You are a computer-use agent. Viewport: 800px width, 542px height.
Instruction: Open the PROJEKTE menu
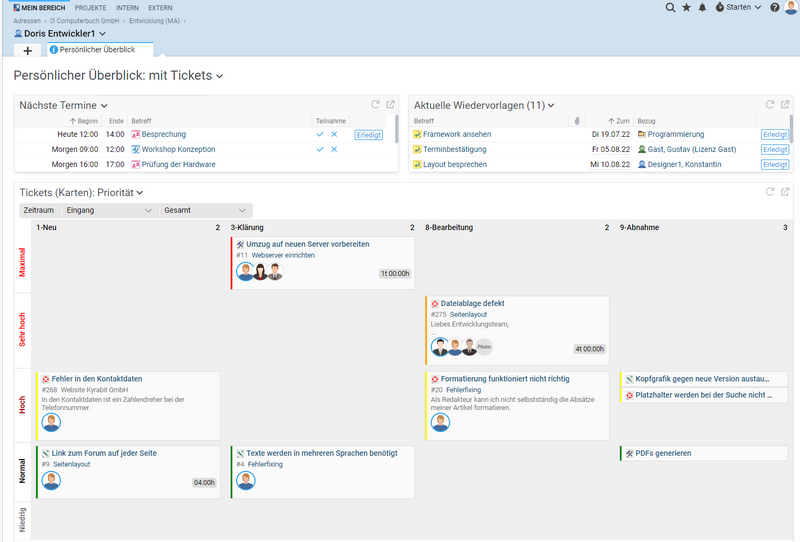90,8
